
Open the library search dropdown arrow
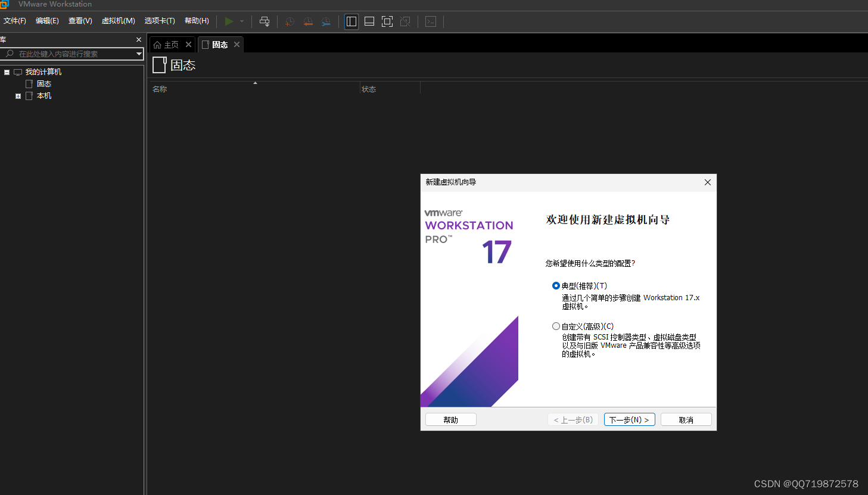pos(139,54)
